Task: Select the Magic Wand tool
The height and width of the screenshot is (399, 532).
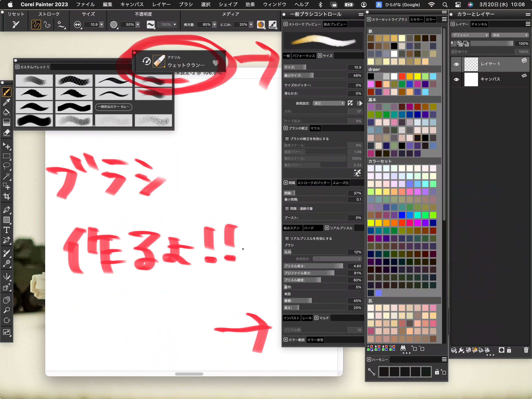Action: coord(6,176)
